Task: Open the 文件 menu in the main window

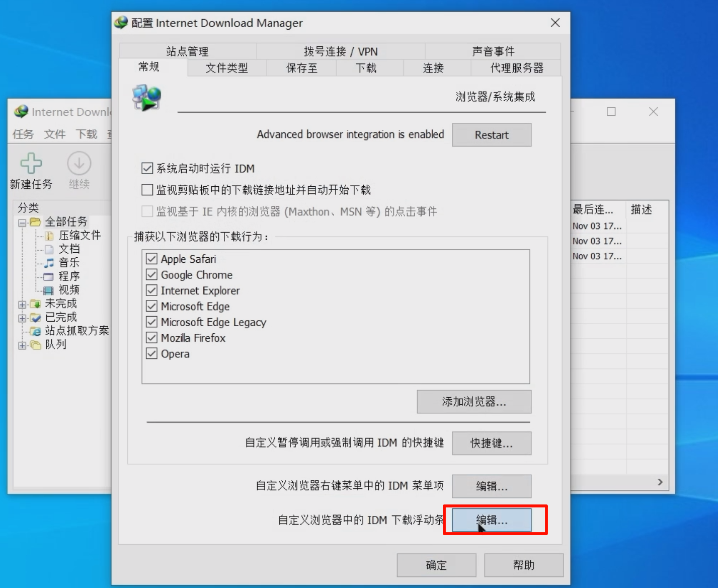Action: coord(55,134)
